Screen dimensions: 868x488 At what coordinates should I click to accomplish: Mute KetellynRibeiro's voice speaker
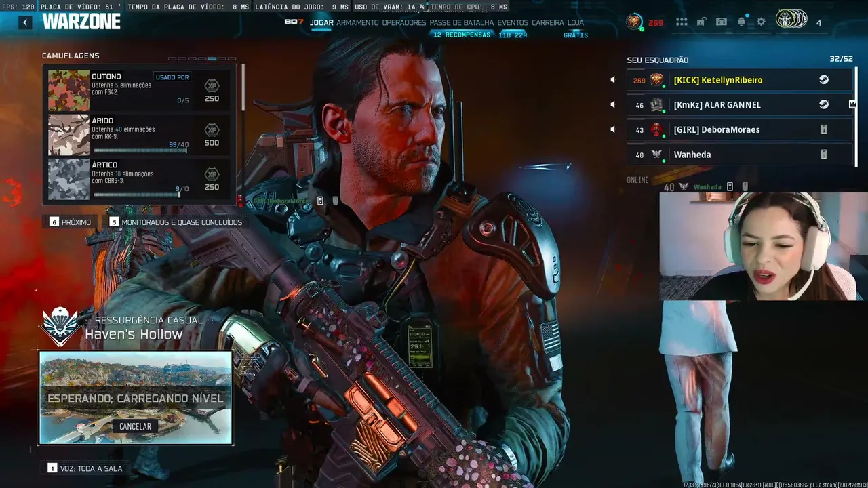click(613, 80)
